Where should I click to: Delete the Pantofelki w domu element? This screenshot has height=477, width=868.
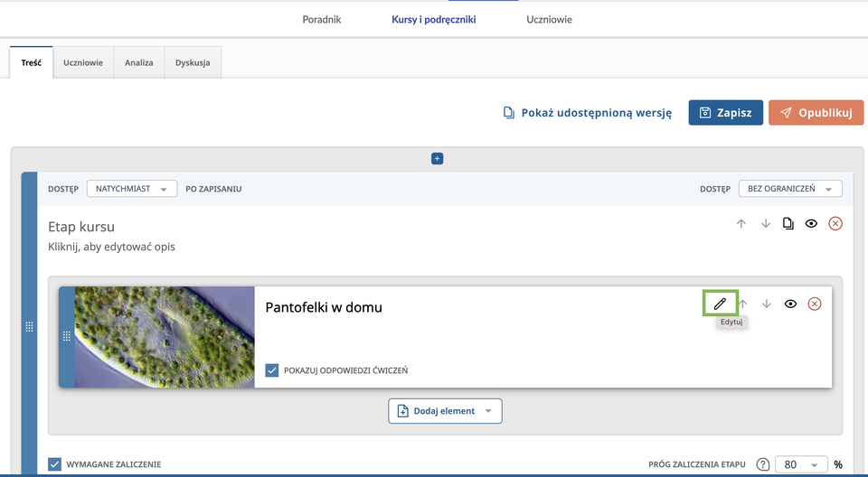pos(814,304)
